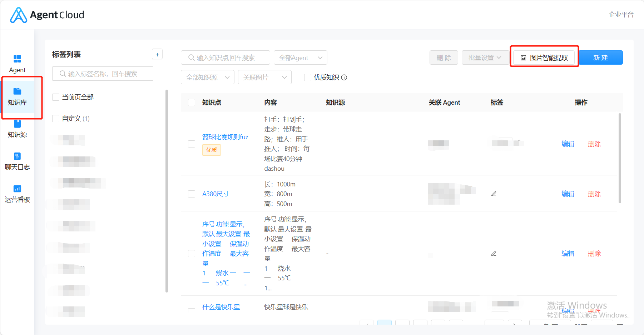Image resolution: width=644 pixels, height=335 pixels.
Task: Click content text 长：1000m 宽：800m
Action: (x=280, y=194)
